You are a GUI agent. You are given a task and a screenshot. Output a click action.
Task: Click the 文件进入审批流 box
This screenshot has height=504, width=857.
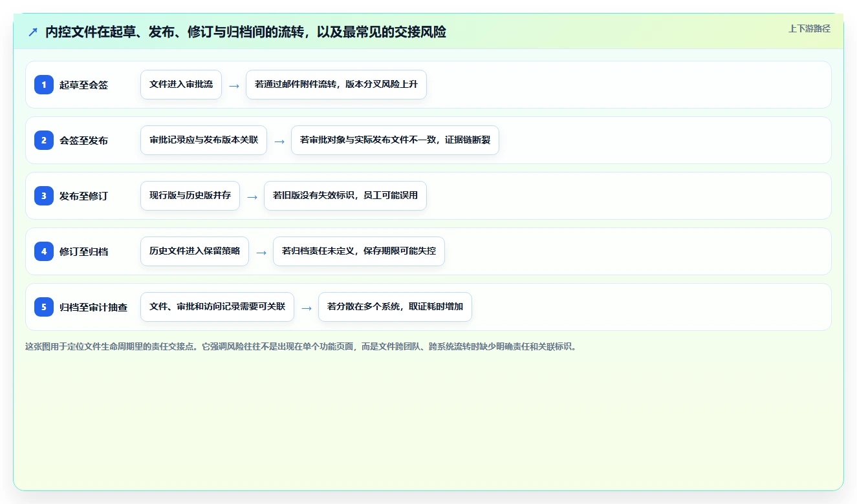coord(181,85)
